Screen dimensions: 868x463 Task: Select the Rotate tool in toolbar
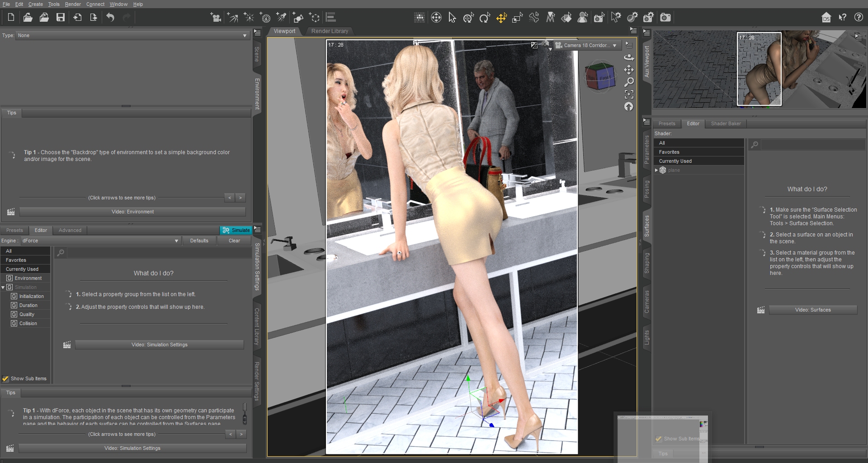point(485,18)
